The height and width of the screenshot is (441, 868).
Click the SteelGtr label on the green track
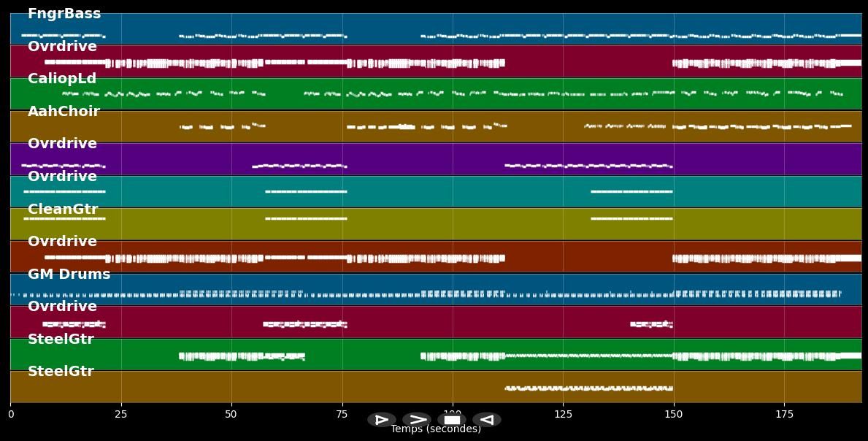coord(61,340)
